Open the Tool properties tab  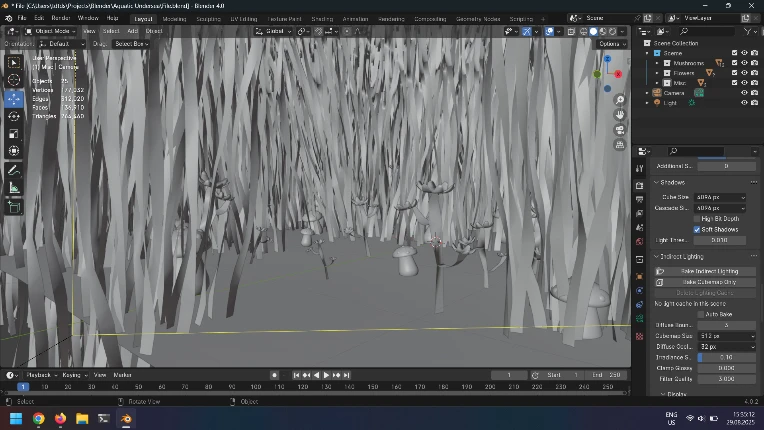click(x=640, y=168)
